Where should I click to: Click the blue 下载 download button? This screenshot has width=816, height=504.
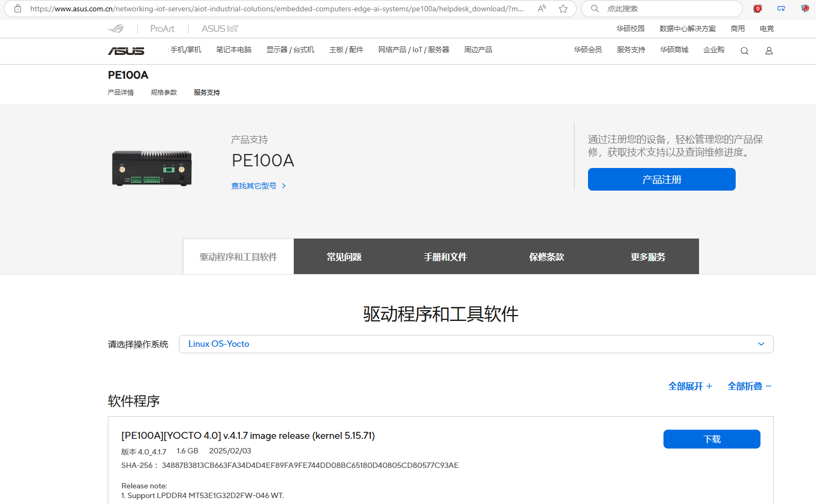point(712,439)
